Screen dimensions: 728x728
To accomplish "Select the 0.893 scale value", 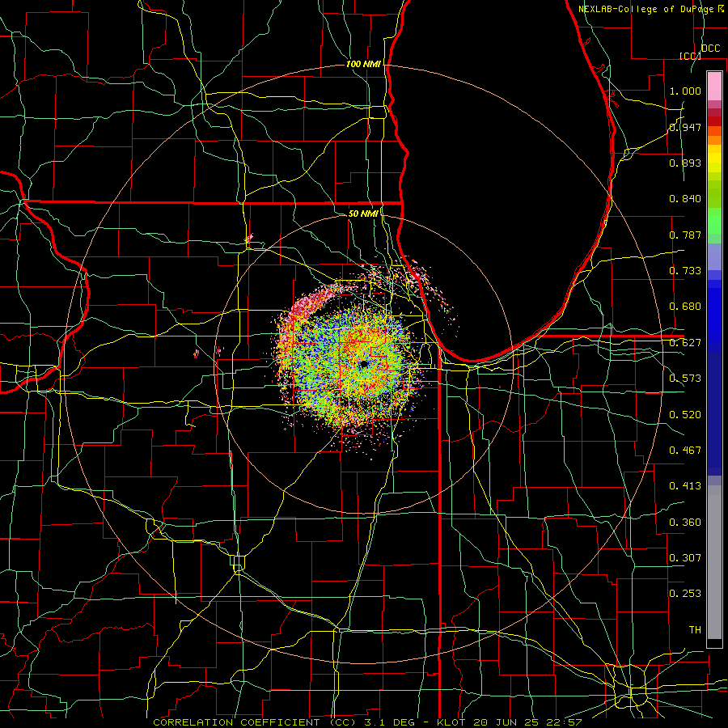I will tap(685, 163).
